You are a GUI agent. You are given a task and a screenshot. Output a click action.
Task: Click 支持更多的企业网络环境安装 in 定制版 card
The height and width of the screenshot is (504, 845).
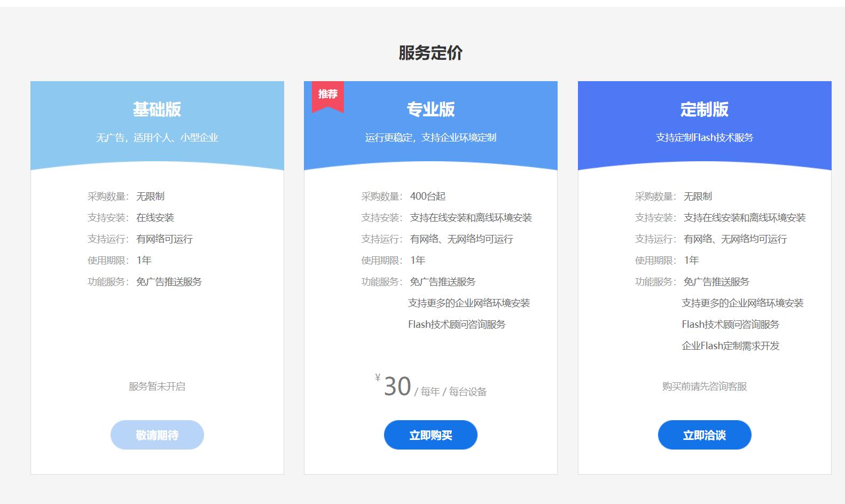(742, 303)
